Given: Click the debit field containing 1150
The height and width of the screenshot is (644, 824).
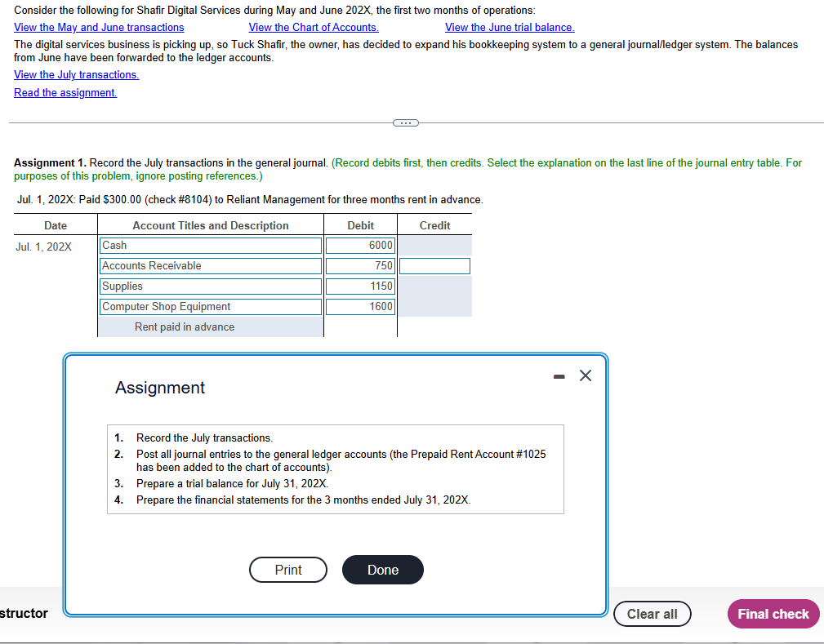Looking at the screenshot, I should click(x=360, y=286).
